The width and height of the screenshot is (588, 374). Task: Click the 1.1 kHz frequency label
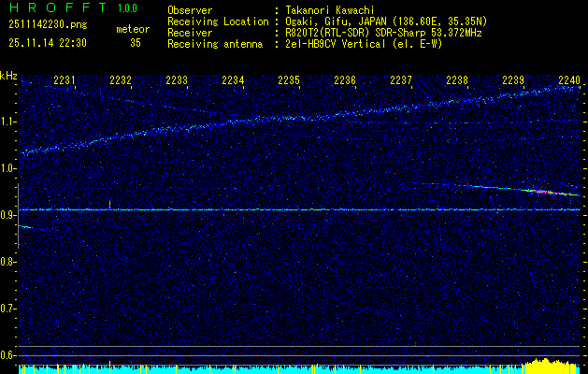coord(7,122)
